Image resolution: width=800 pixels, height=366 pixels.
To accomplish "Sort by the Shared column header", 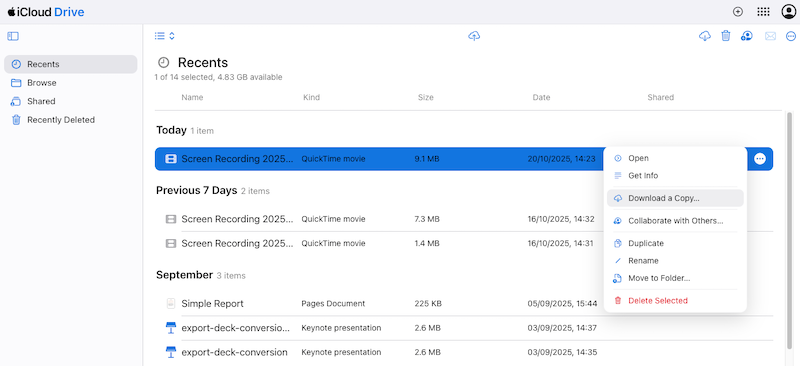I will [661, 97].
